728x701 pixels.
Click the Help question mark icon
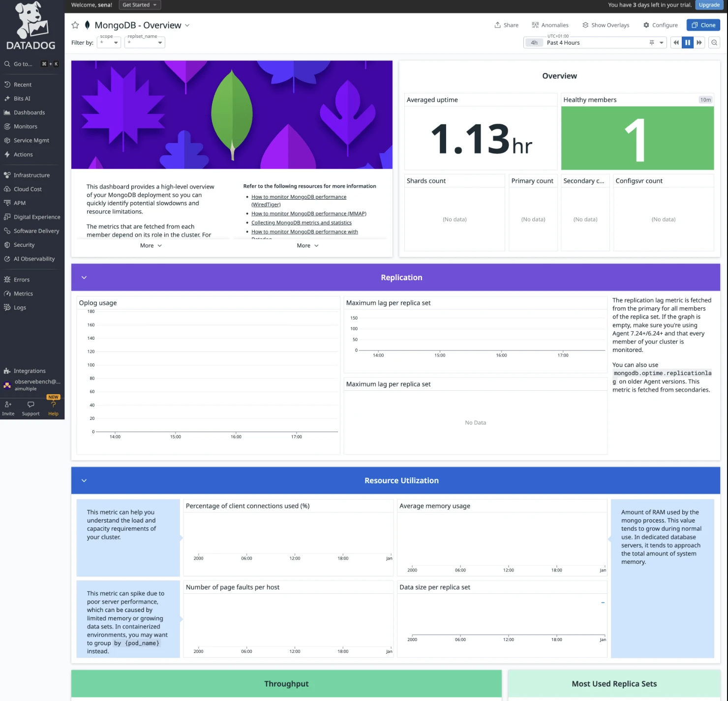coord(53,405)
